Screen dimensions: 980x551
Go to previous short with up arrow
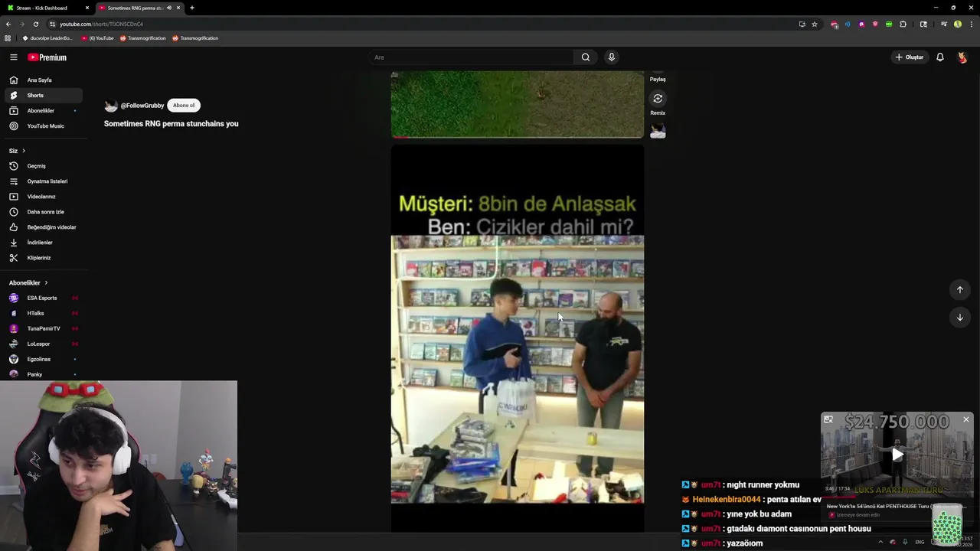[x=959, y=290]
